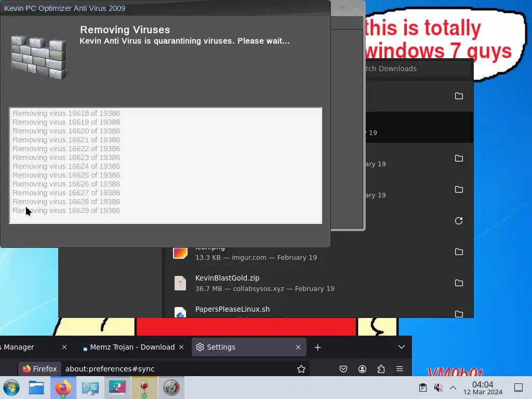
Task: Expand the list all tabs chevron
Action: coord(402,347)
